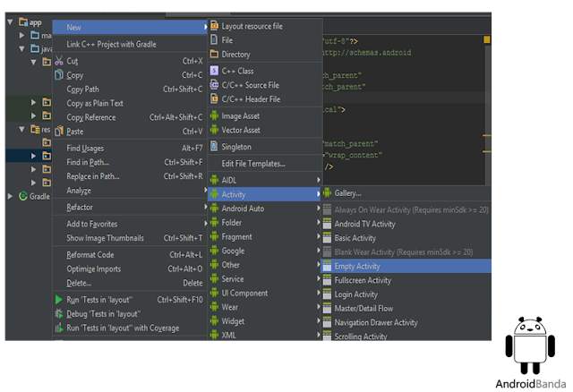Open Add to Favorites submenu

(x=130, y=224)
